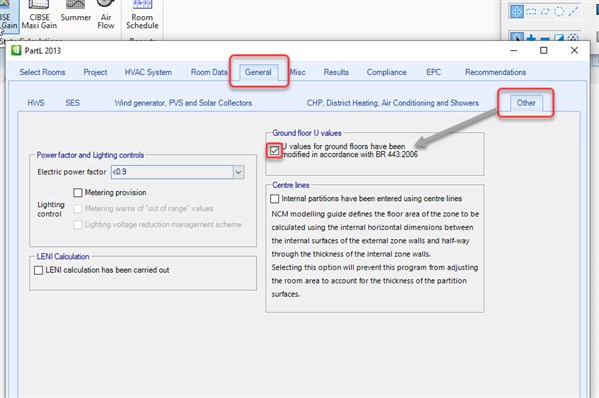Screen dimensions: 599x398
Task: Check LENI calculation has been carried out
Action: pos(38,270)
